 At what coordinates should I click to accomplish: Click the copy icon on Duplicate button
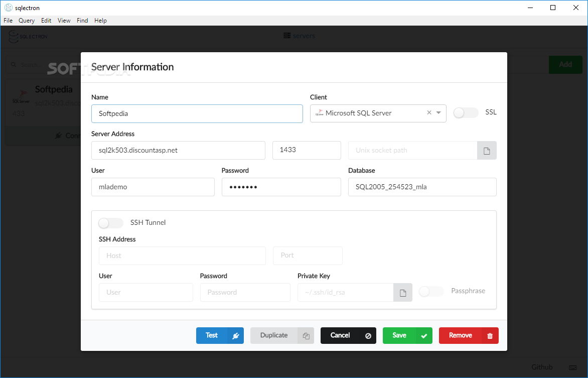306,336
